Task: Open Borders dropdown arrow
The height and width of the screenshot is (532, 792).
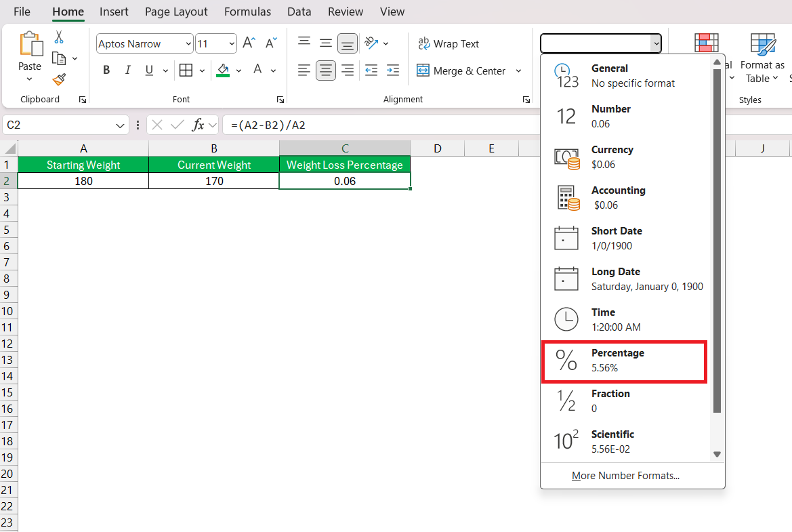Action: 202,70
